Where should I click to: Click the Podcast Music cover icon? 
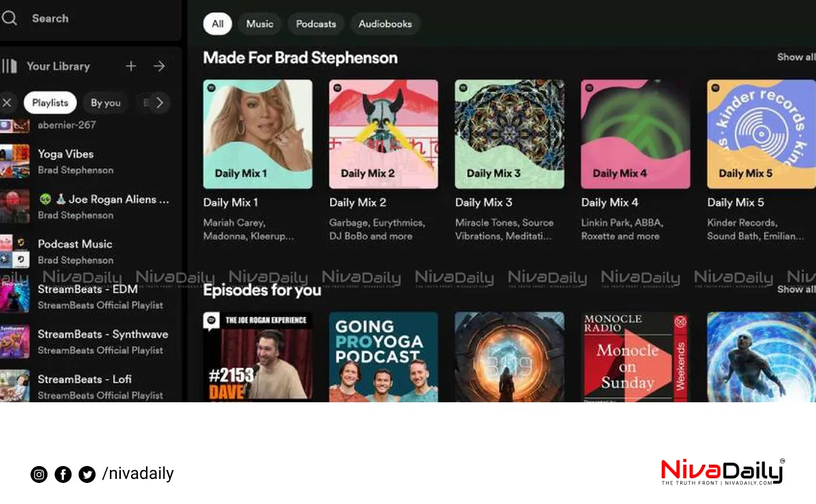click(14, 251)
